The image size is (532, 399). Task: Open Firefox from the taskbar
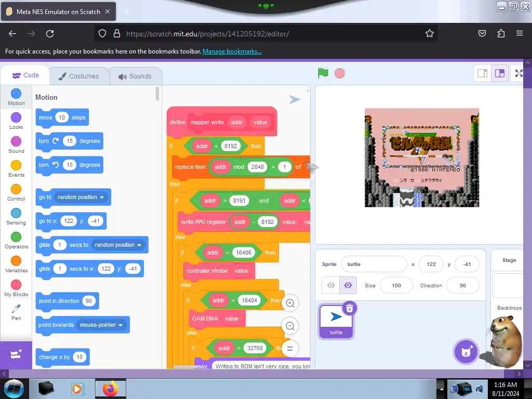(x=111, y=389)
